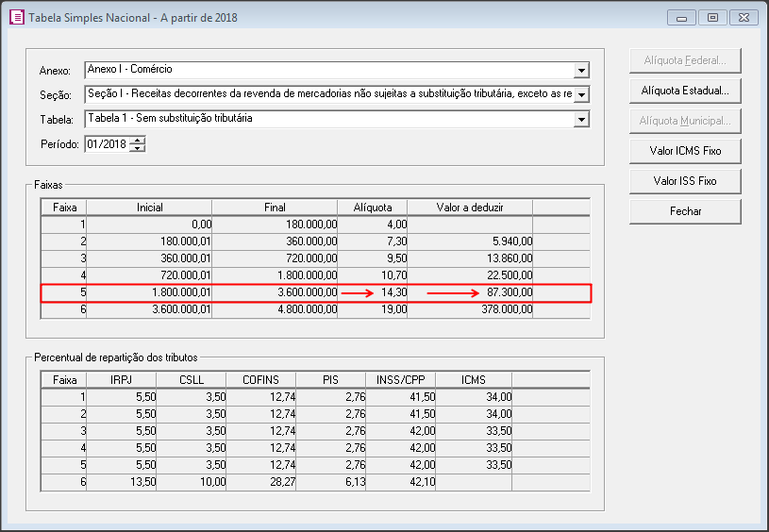The image size is (769, 532).
Task: Increase Período with up spinner arrow
Action: (138, 141)
